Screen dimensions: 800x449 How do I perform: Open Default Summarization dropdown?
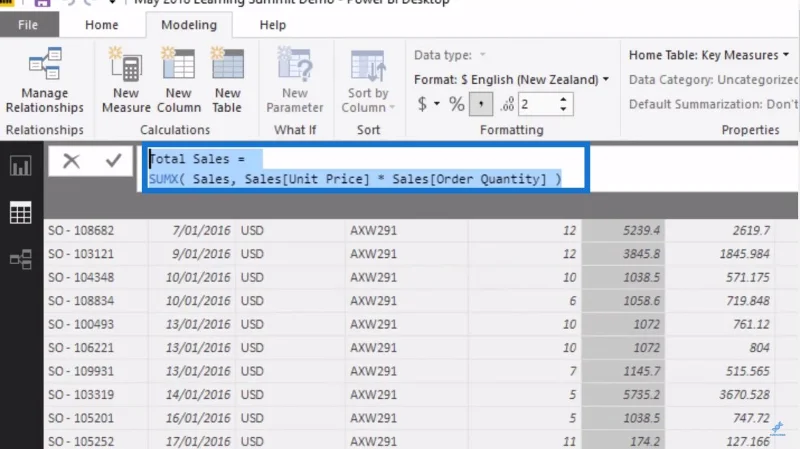click(x=713, y=104)
